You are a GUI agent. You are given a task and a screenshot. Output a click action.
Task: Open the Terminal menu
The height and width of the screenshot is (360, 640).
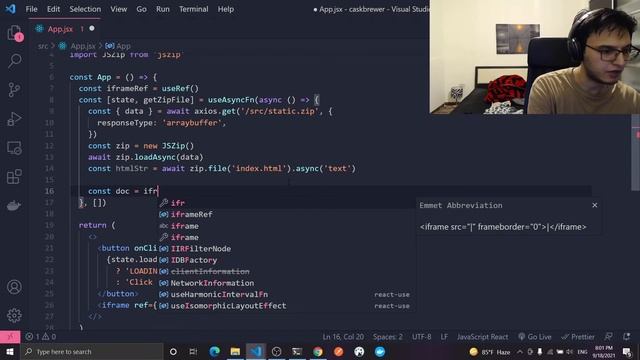[x=193, y=9]
